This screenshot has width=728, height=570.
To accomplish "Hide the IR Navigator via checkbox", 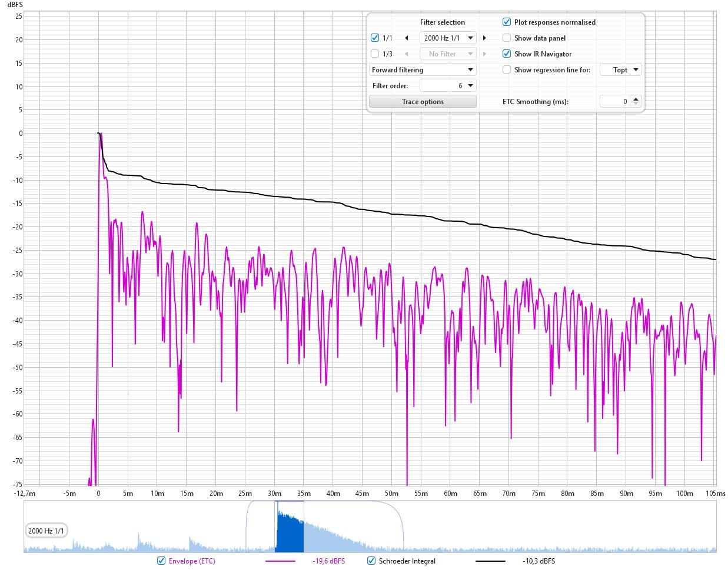I will (x=507, y=54).
